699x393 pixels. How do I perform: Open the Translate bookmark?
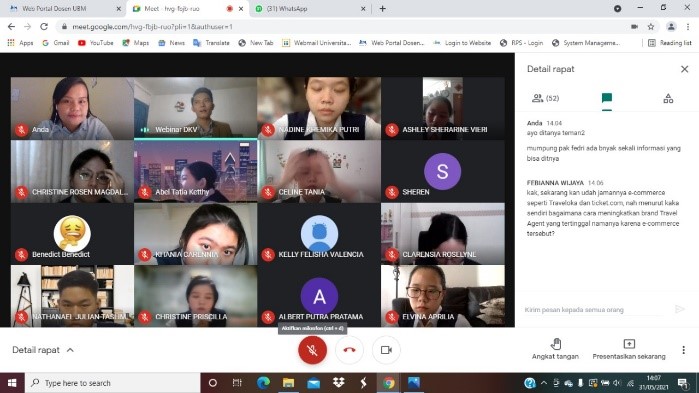point(211,43)
